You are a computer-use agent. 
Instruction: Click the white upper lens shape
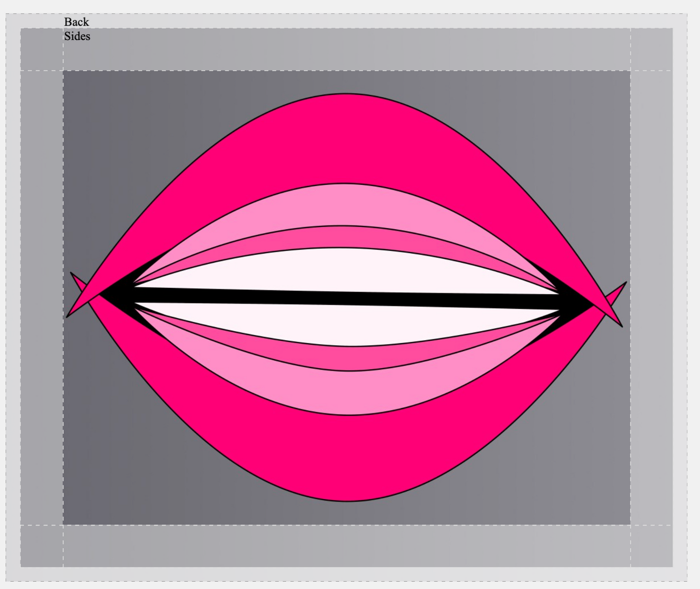click(346, 271)
